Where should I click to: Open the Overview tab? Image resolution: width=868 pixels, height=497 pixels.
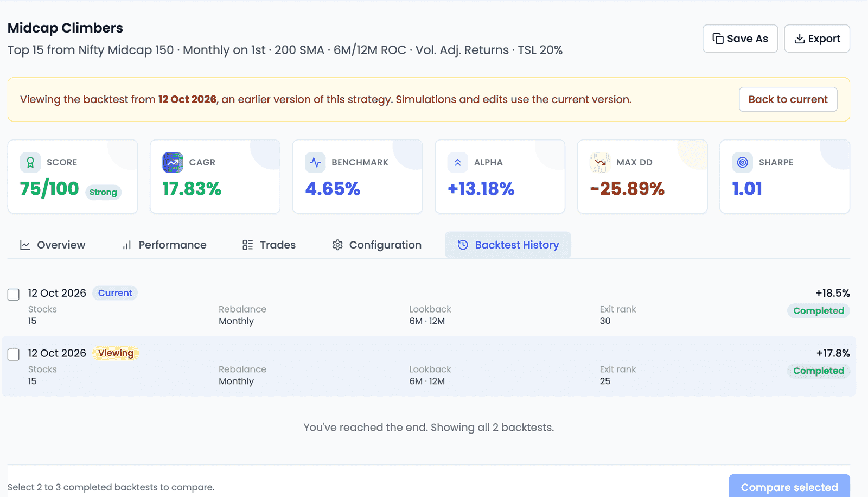[53, 245]
